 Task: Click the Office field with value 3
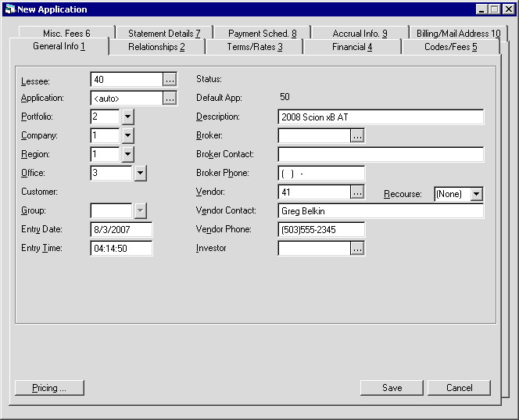(111, 173)
